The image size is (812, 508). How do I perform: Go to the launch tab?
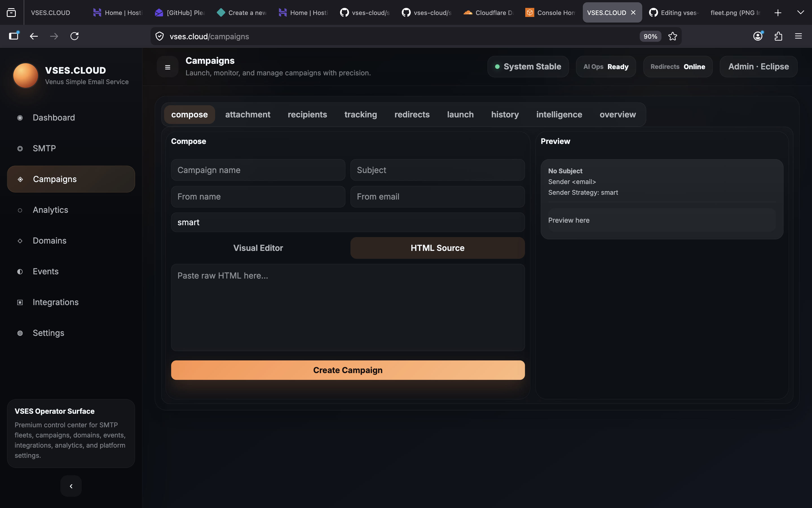[x=460, y=115]
